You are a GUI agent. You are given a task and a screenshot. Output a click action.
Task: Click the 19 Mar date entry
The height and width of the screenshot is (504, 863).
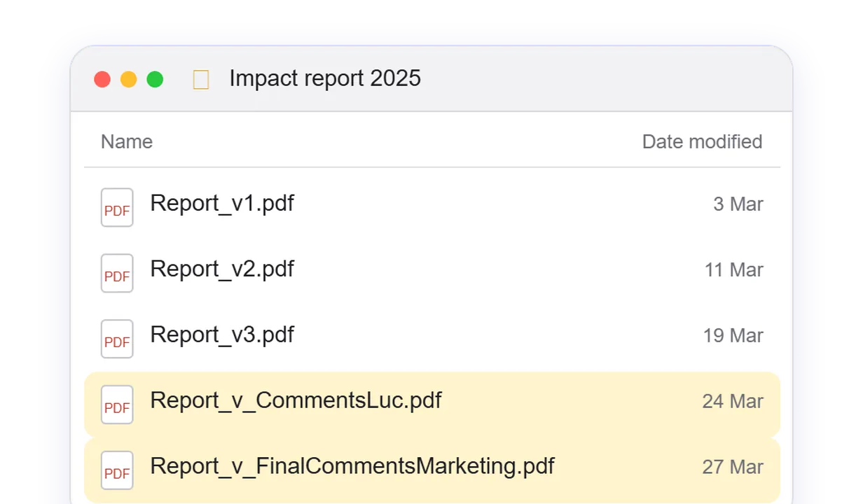coord(733,336)
